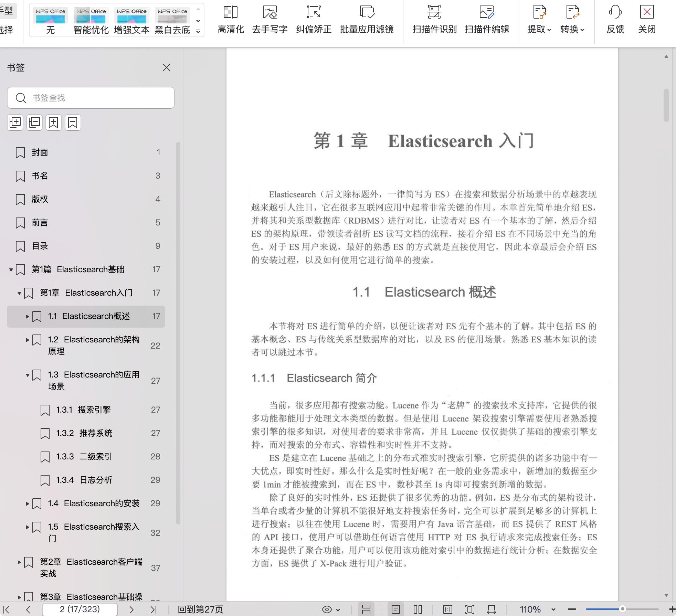This screenshot has width=676, height=616.
Task: Collapse 第1章 Elasticsearch入门 bookmark
Action: coord(19,293)
